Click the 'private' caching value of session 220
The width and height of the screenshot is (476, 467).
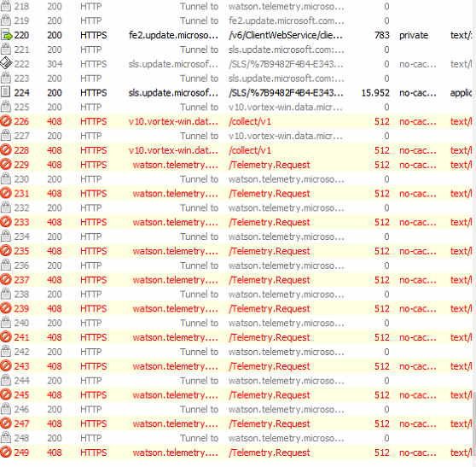click(414, 36)
